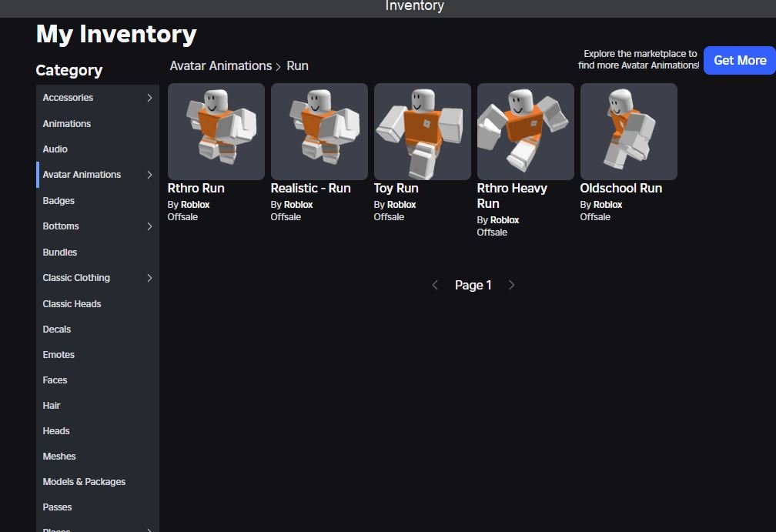This screenshot has width=776, height=532.
Task: Click the Get More button
Action: click(x=739, y=60)
